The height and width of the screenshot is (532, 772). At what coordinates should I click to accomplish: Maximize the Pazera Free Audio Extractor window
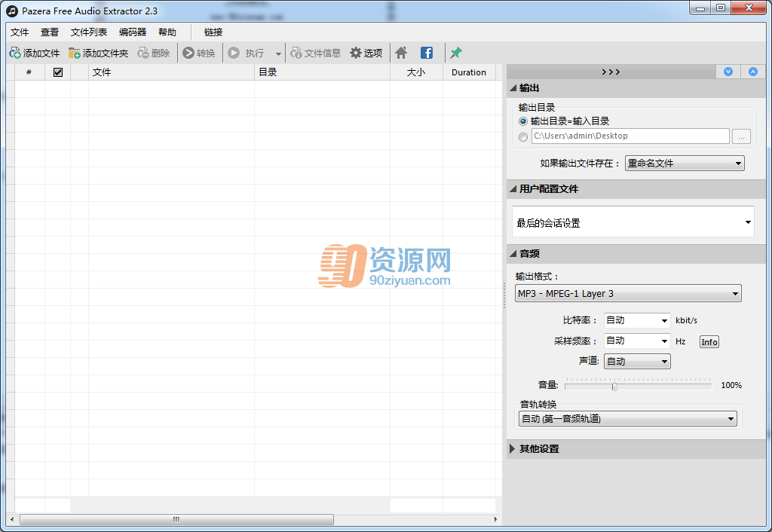point(720,8)
